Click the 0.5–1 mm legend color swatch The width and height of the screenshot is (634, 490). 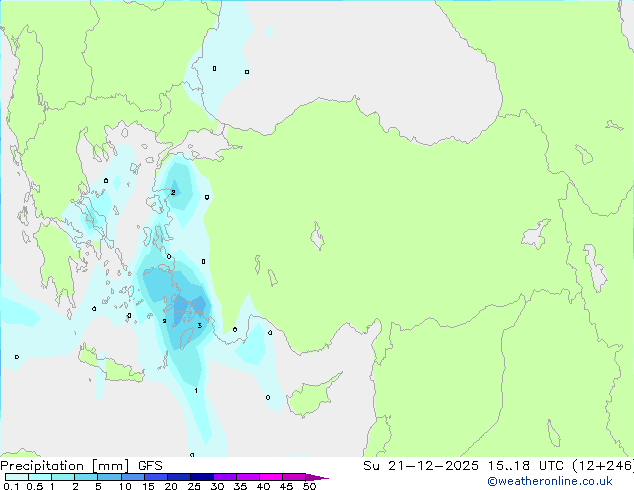(x=40, y=477)
